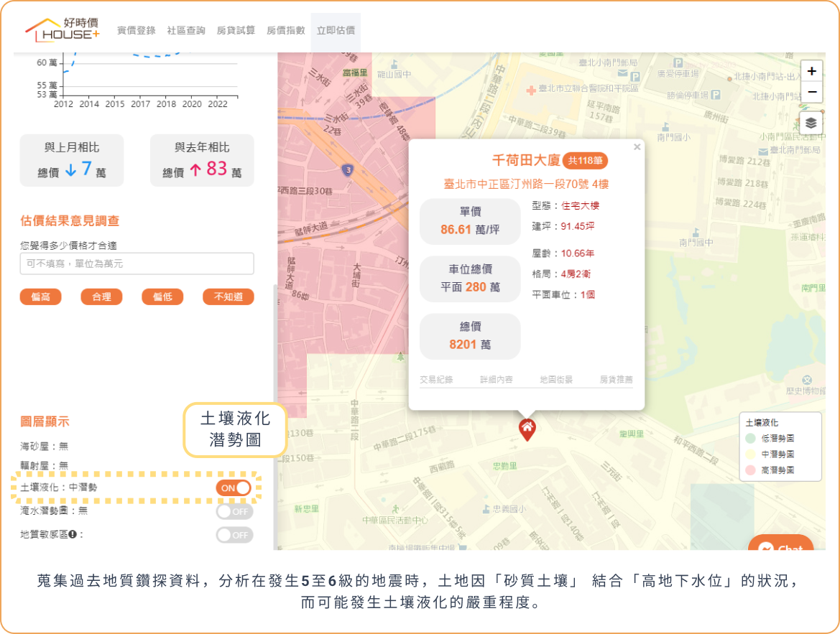Viewport: 840px width, 634px height.
Task: Select 合理 as price opinion
Action: click(101, 297)
